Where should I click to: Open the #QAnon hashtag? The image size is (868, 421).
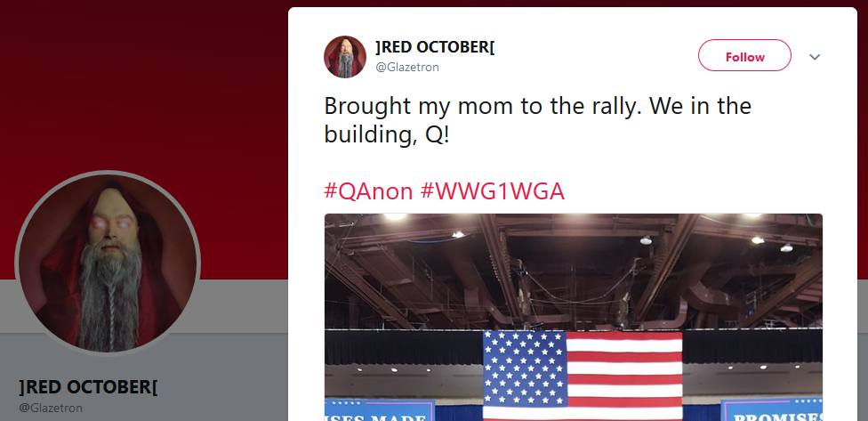tap(368, 190)
